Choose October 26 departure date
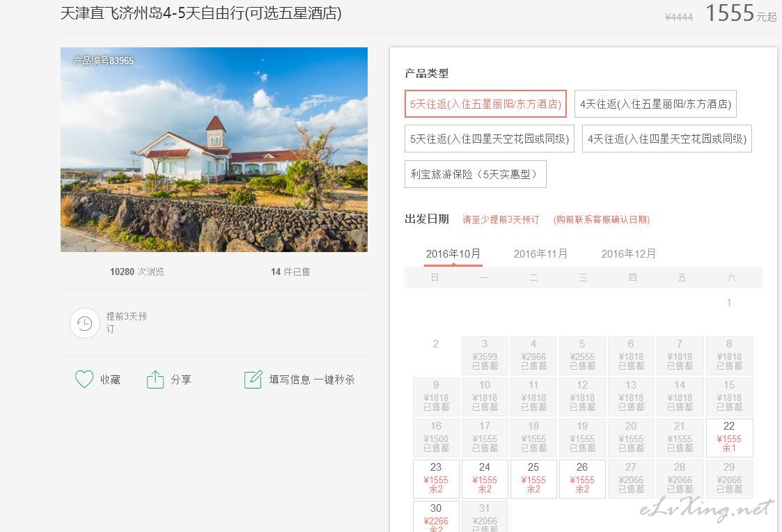Screen dimensions: 782x532 [582, 478]
